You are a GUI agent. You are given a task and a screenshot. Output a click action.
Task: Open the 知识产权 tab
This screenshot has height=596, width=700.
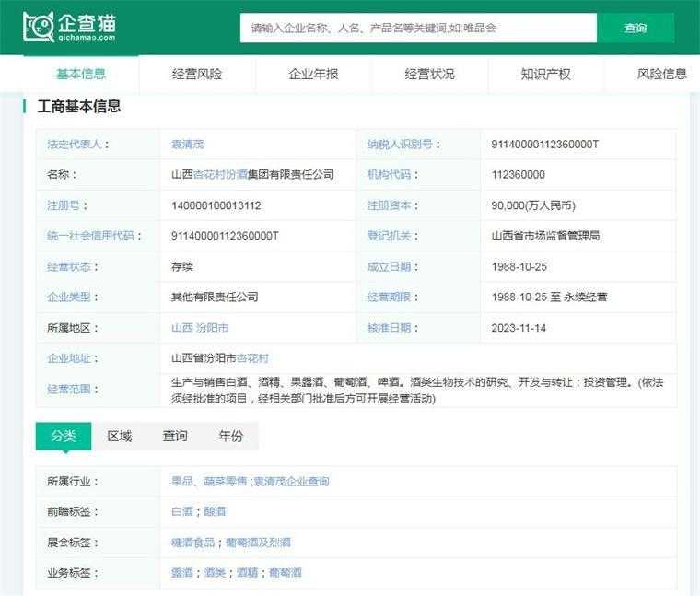pos(545,74)
